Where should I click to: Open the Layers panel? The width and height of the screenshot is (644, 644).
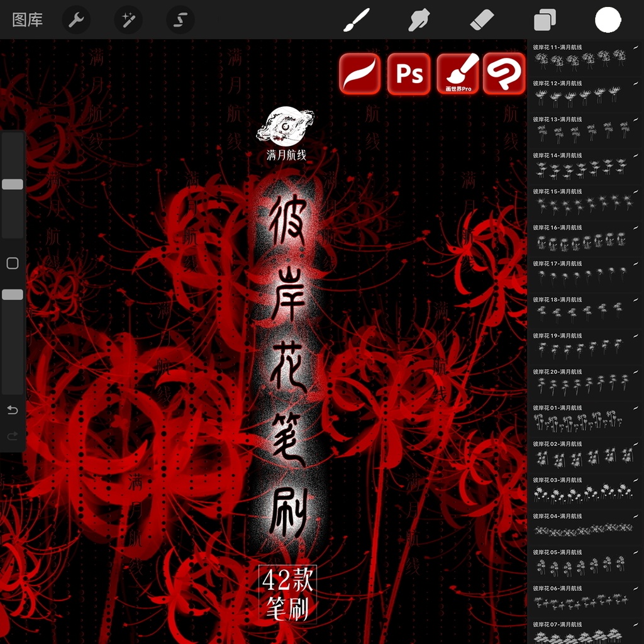(x=545, y=19)
